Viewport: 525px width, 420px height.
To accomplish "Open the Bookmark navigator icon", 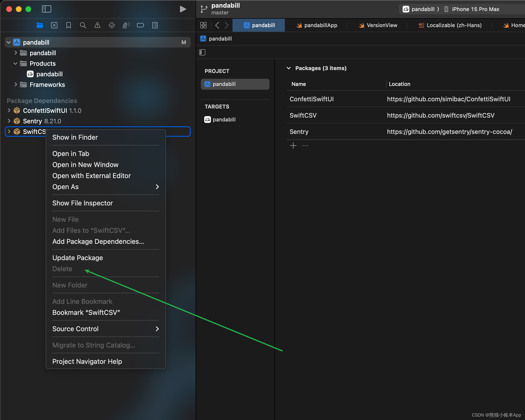I will point(69,25).
